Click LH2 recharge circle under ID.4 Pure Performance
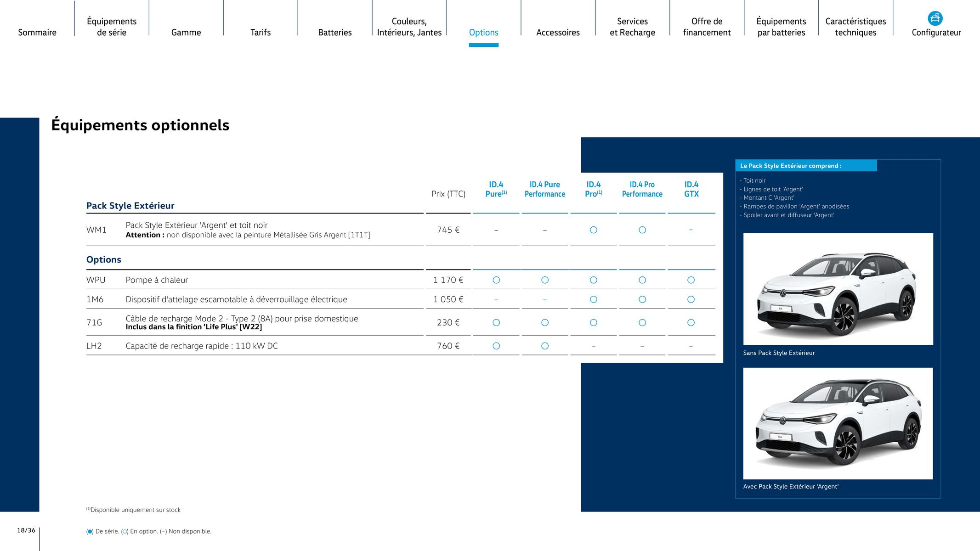 (x=545, y=346)
